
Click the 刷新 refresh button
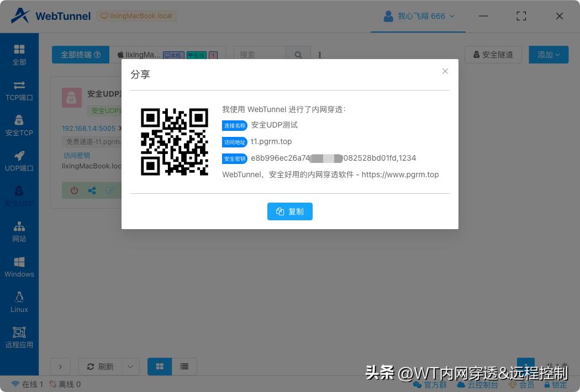tap(100, 367)
